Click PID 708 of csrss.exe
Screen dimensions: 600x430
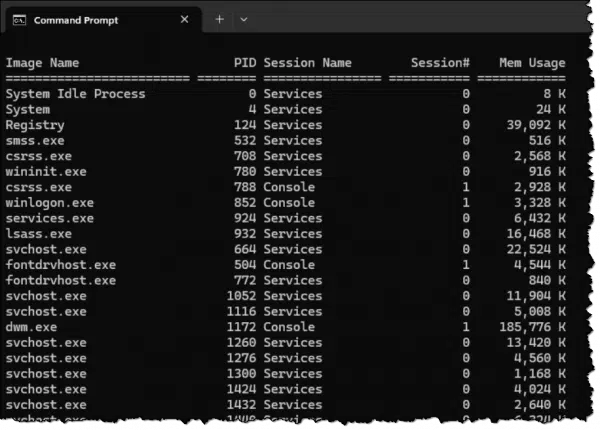[x=245, y=156]
